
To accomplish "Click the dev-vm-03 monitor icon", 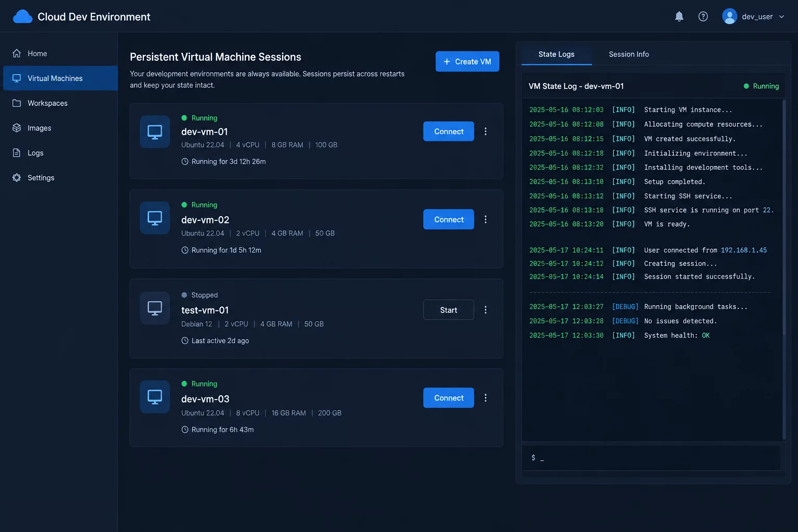I will point(155,397).
